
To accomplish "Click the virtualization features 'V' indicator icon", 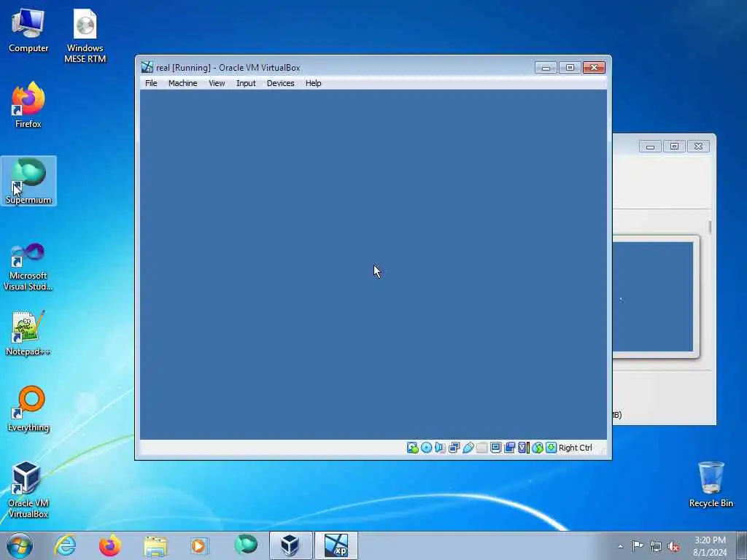I will tap(524, 448).
